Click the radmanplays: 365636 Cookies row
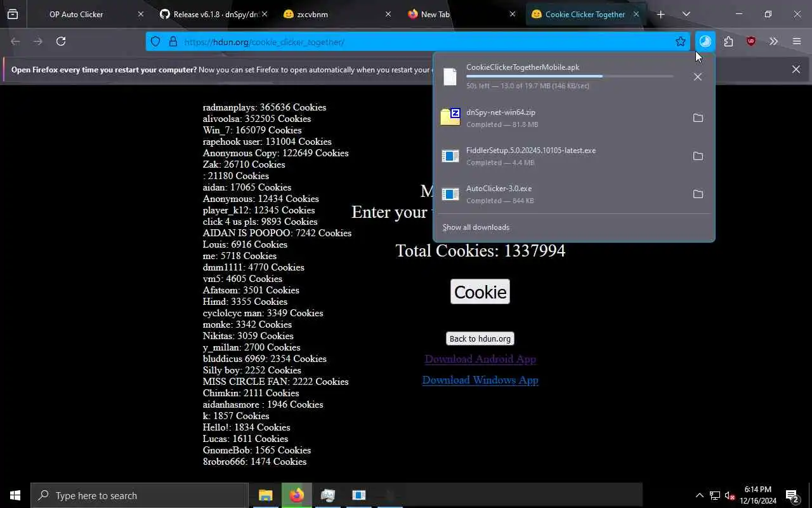Viewport: 812px width, 508px height. [265, 107]
